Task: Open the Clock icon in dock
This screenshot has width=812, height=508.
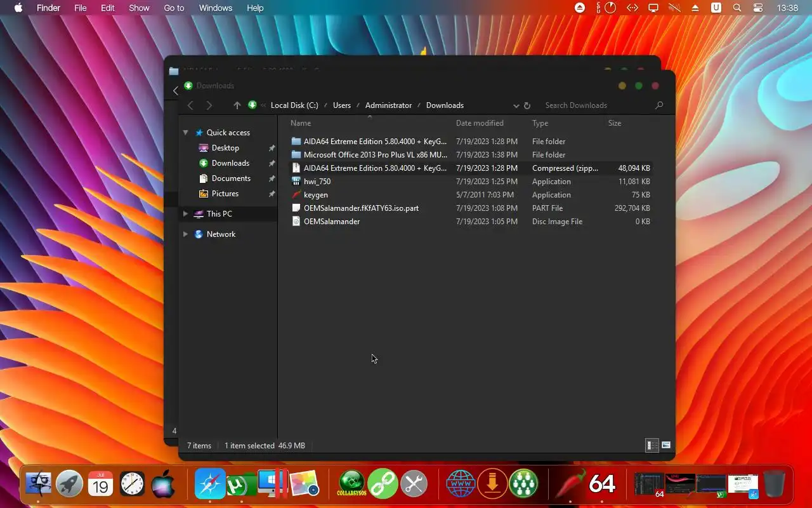Action: click(132, 485)
